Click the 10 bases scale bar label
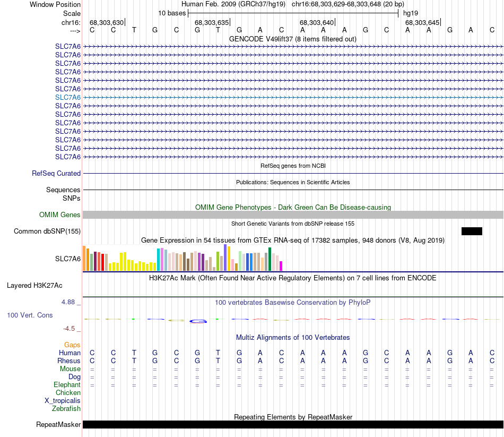 (x=172, y=13)
